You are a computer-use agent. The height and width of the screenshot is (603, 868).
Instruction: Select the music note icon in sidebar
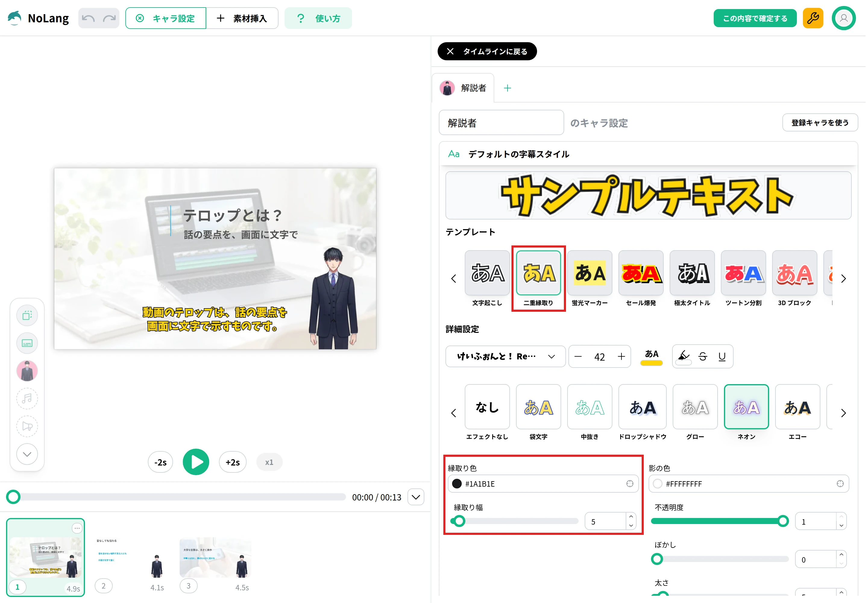point(27,398)
